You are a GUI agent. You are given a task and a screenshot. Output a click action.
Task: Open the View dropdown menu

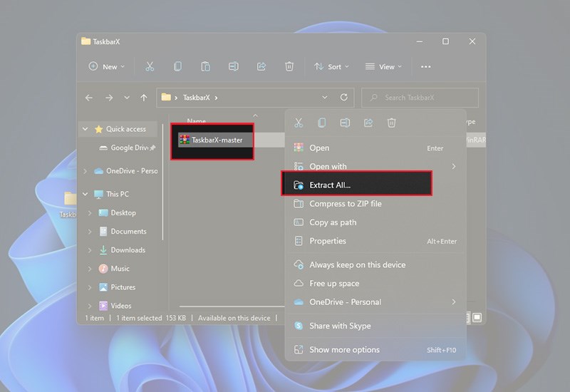383,66
